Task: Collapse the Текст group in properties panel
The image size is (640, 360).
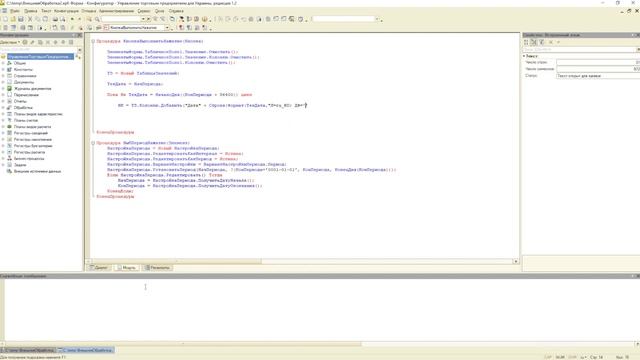Action: (x=524, y=56)
